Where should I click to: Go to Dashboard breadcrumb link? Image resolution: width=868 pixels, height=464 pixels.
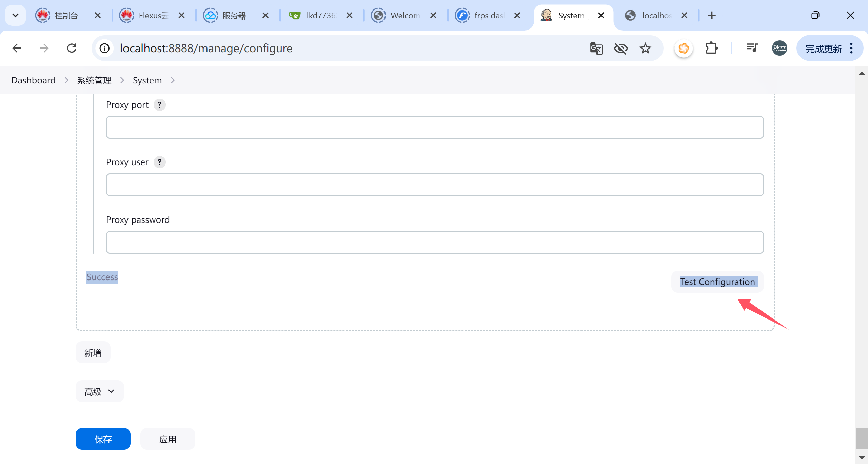[33, 80]
